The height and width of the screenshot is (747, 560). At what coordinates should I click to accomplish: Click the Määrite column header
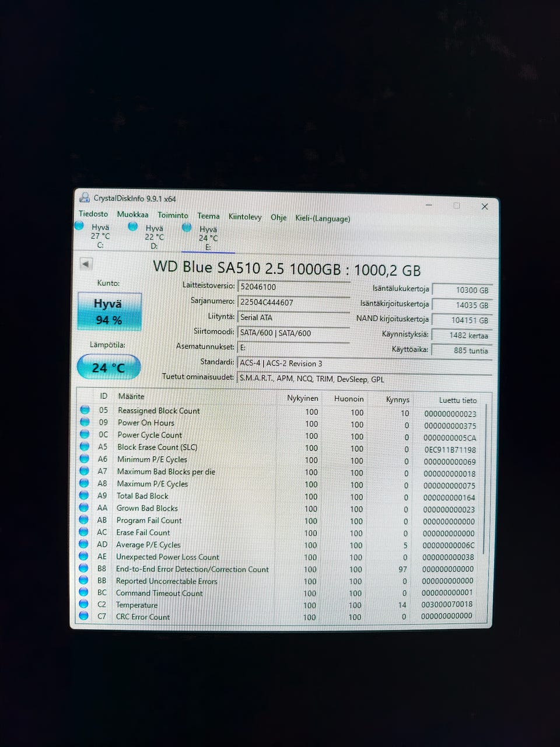[131, 396]
